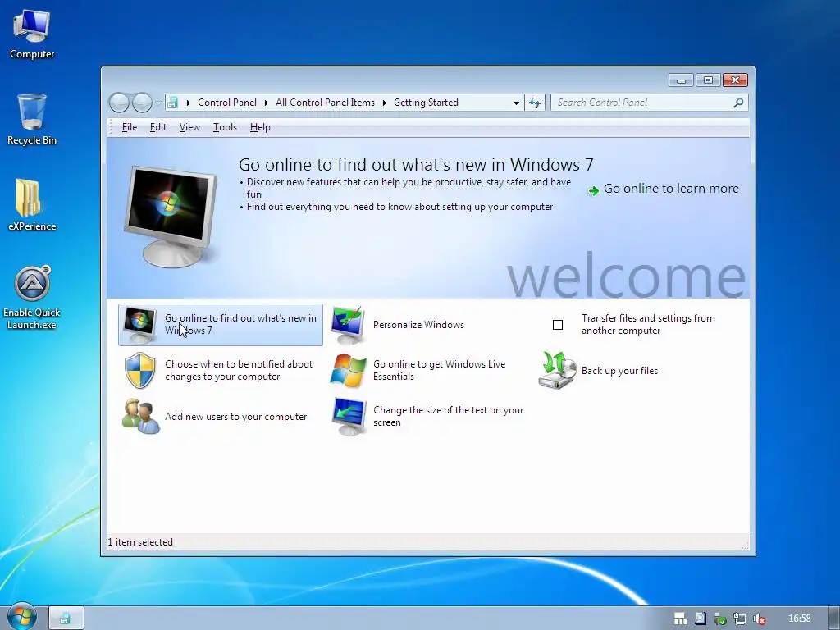Click the User Account Control shield icon

(x=139, y=370)
